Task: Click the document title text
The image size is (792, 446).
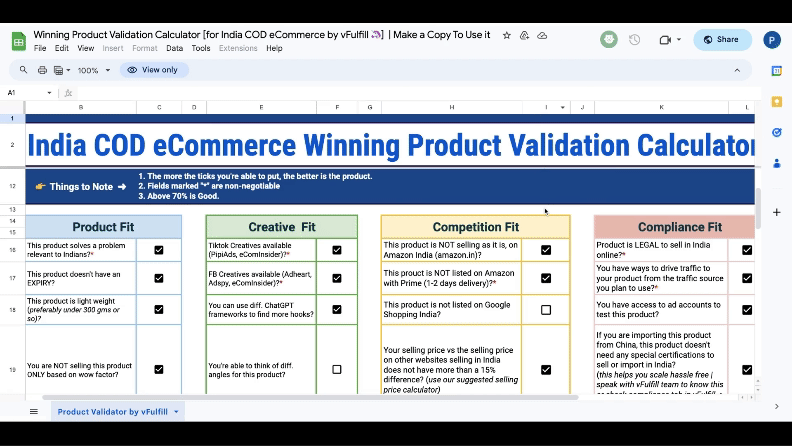Action: pyautogui.click(x=262, y=35)
